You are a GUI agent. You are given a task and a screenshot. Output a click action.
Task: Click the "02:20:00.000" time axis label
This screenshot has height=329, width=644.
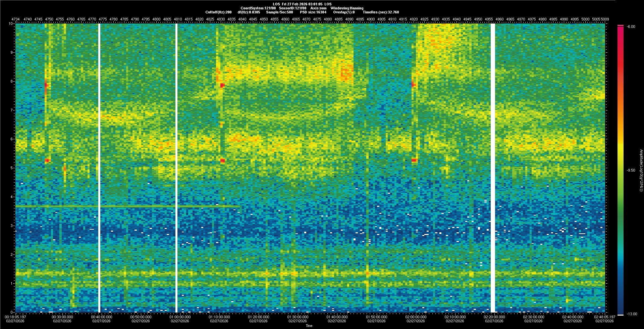click(494, 317)
